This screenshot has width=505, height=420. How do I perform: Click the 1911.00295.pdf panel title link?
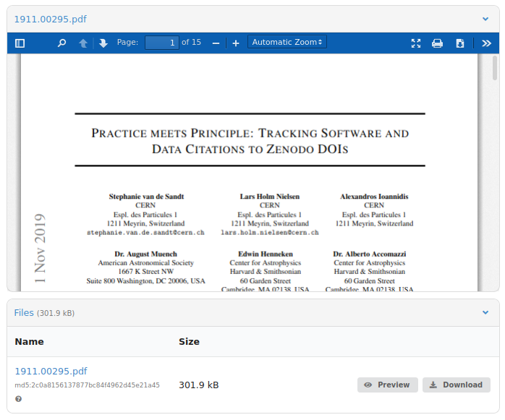coord(51,20)
